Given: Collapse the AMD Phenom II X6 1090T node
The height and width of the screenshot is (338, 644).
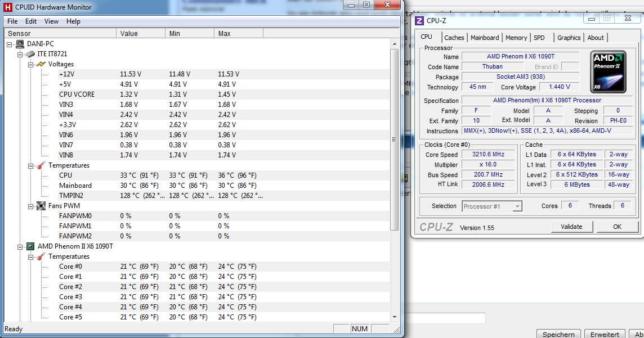Looking at the screenshot, I should point(20,246).
